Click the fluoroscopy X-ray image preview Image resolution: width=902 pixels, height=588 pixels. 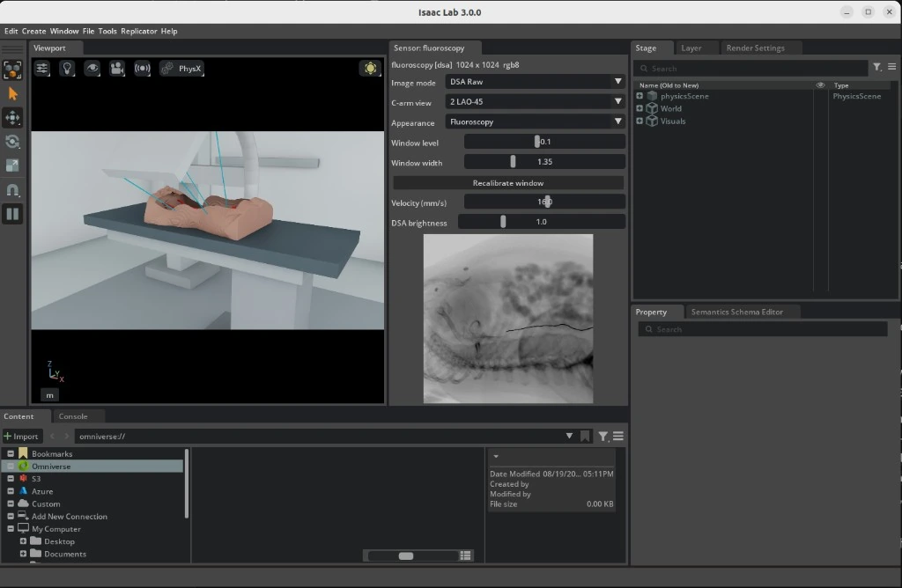[x=508, y=319]
